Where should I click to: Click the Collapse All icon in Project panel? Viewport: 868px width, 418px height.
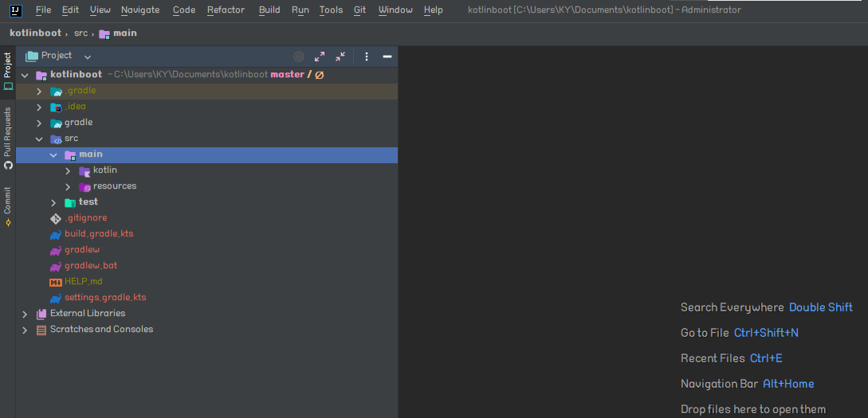tap(340, 57)
